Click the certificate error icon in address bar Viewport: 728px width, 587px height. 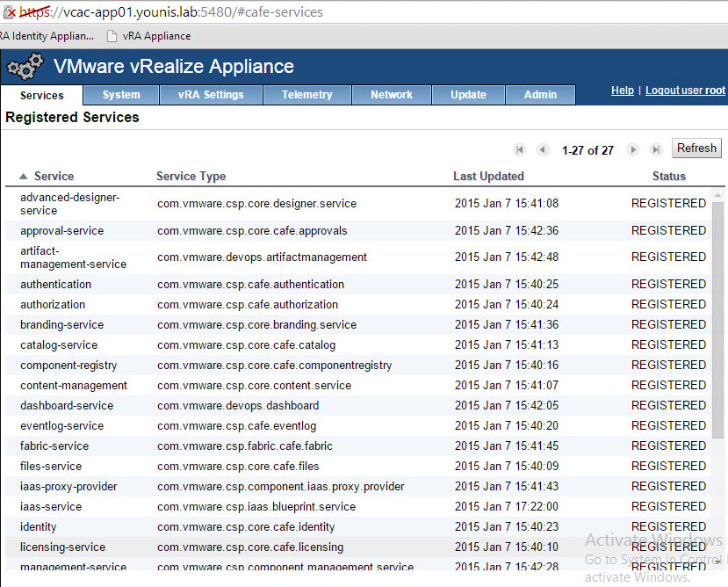tap(11, 12)
